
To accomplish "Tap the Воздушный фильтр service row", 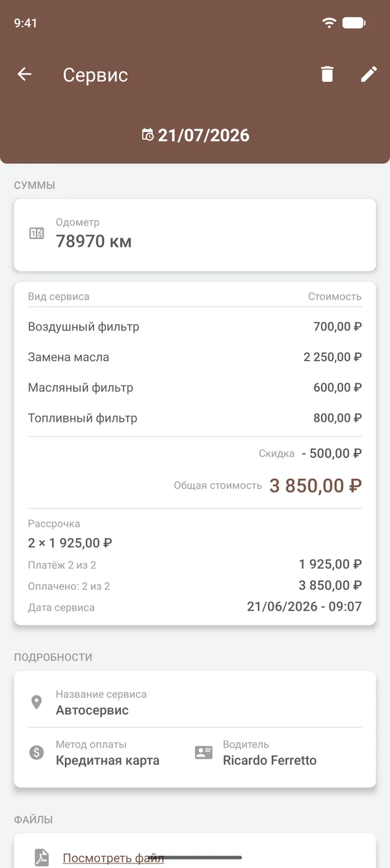I will pos(195,327).
